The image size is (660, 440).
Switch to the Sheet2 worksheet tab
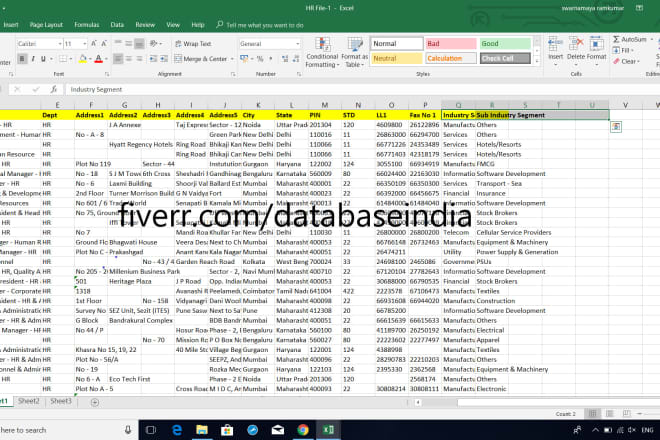pyautogui.click(x=29, y=400)
